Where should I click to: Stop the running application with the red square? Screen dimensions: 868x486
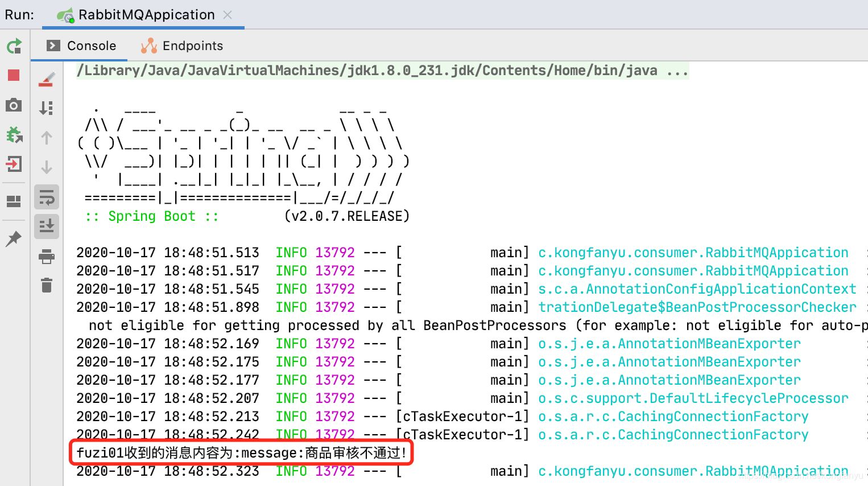(x=14, y=75)
